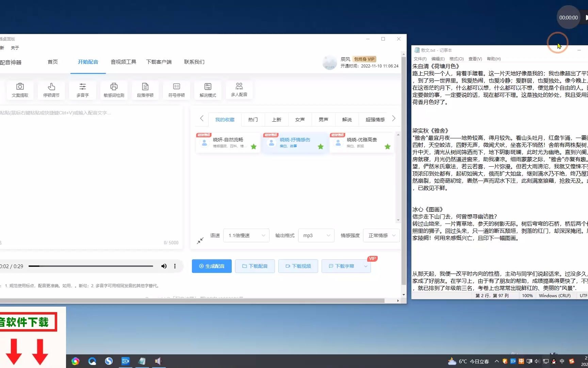Open Notepad 编辑(E) menu
Viewport: 588px width, 368px height.
(x=438, y=59)
